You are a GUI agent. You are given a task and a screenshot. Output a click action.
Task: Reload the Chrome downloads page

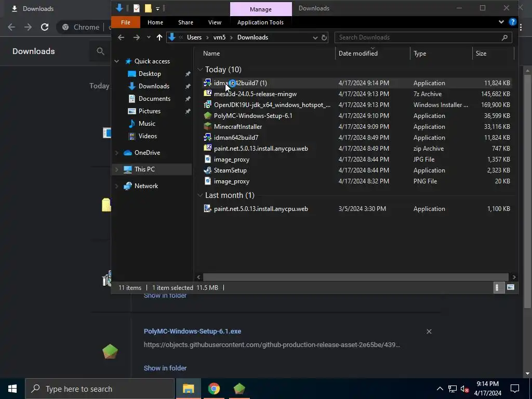click(45, 27)
